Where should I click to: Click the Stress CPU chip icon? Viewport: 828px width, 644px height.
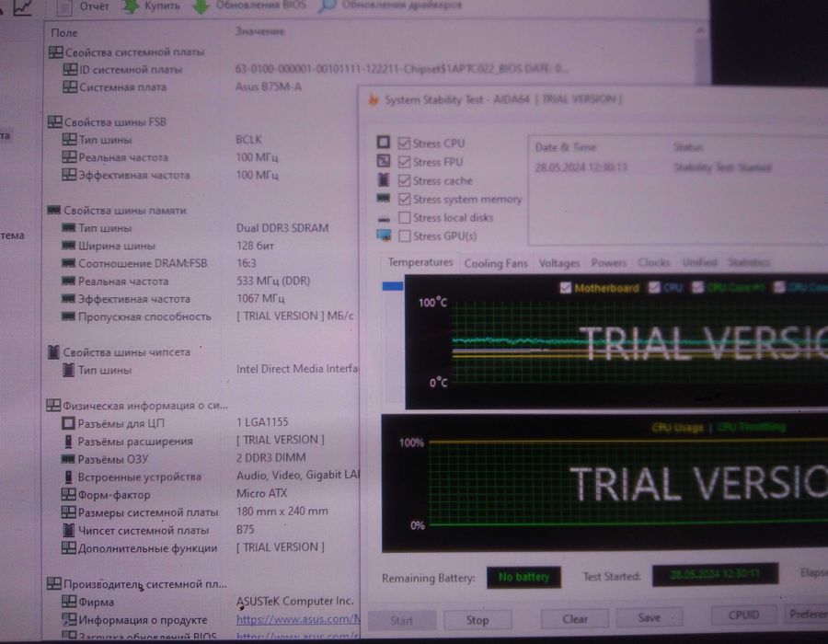pos(384,143)
